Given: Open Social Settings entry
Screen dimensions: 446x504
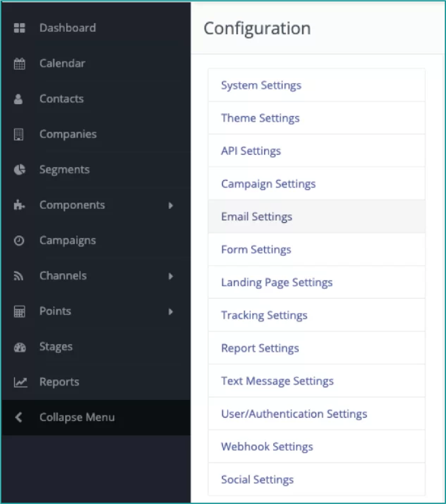Looking at the screenshot, I should pyautogui.click(x=317, y=479).
